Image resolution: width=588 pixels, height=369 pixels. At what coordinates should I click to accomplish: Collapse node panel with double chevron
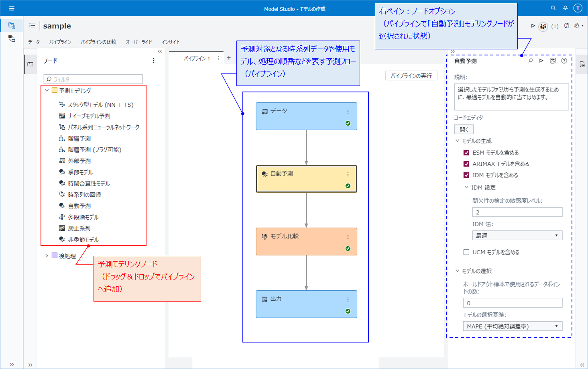pos(160,51)
